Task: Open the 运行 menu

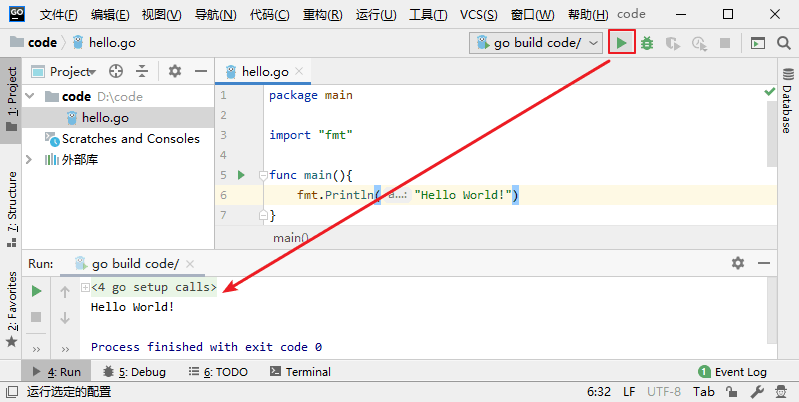Action: click(x=376, y=15)
